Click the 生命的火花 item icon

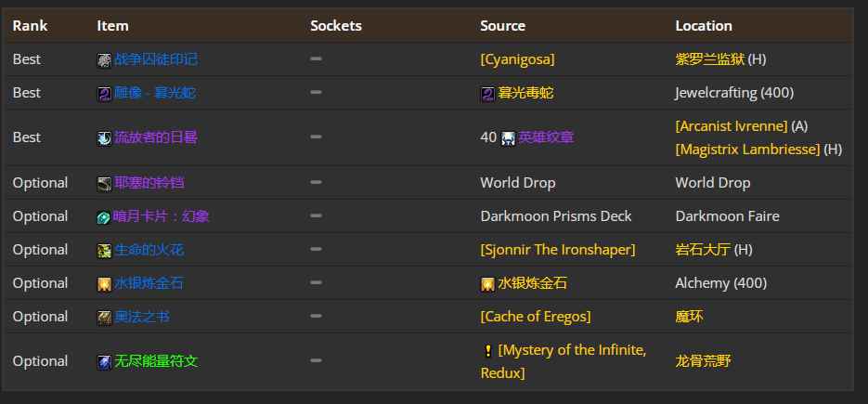[x=105, y=251]
